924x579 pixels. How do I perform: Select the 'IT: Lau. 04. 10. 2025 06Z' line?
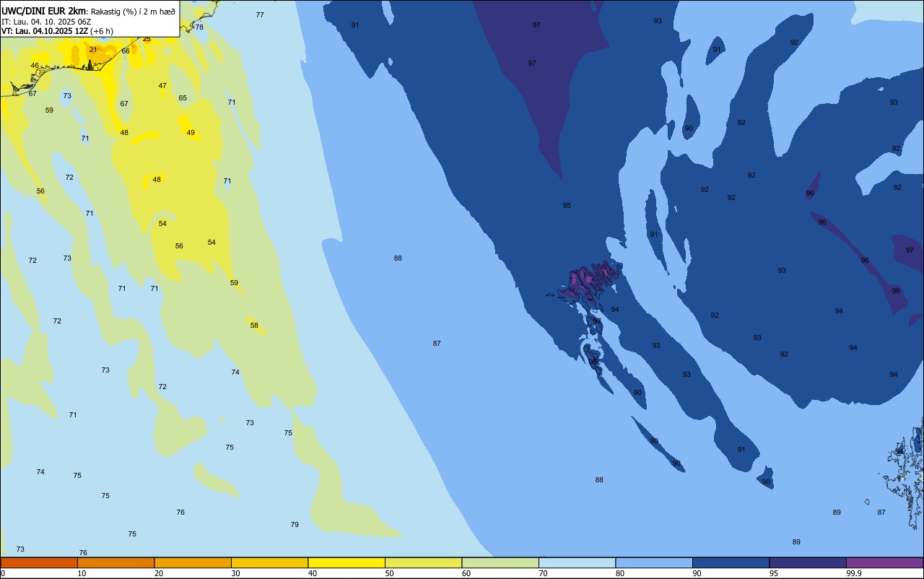(46, 21)
